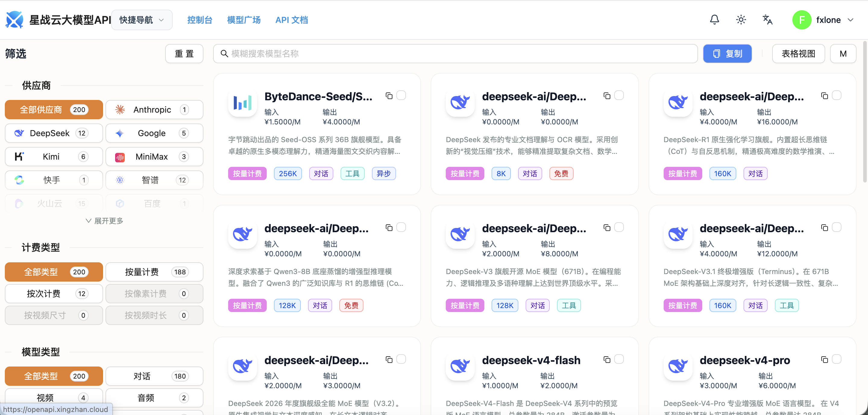Image resolution: width=868 pixels, height=415 pixels.
Task: Click the 8K tag on OCR model card
Action: [501, 174]
